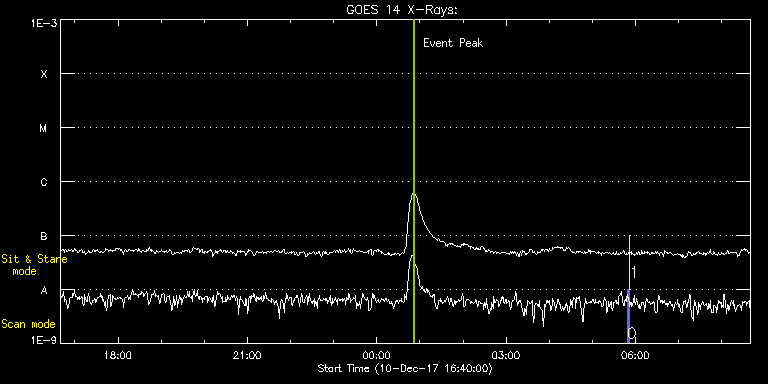Click the 'Scan mode' legend label

click(x=28, y=324)
